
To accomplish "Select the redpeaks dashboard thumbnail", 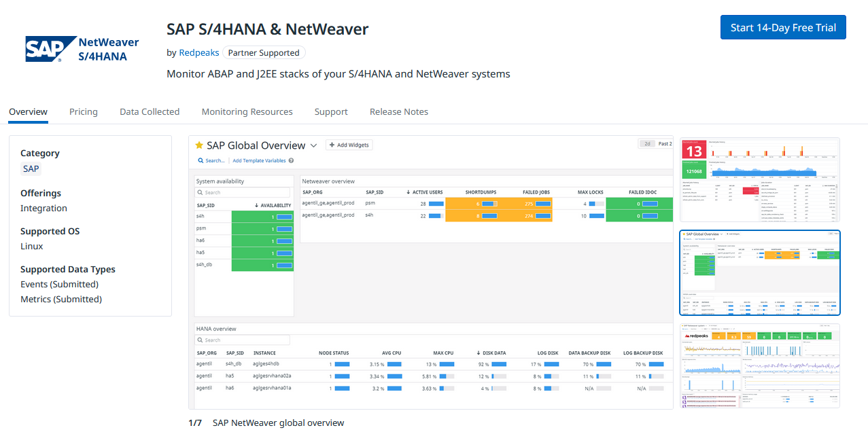I will (x=760, y=366).
